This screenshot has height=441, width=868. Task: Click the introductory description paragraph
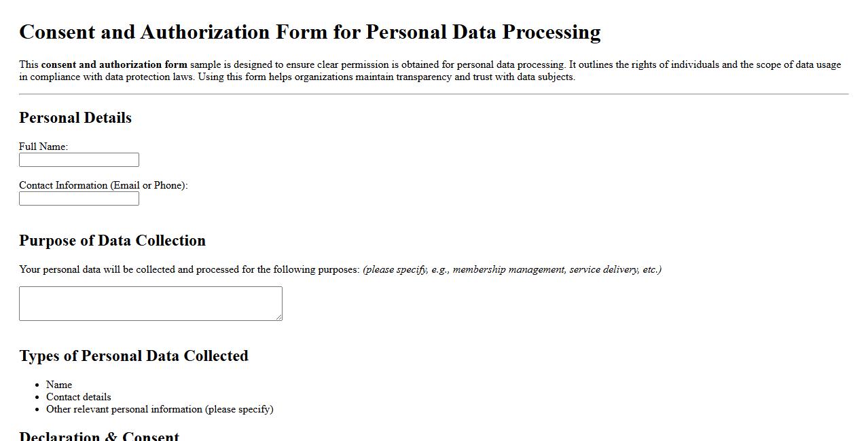[x=430, y=71]
